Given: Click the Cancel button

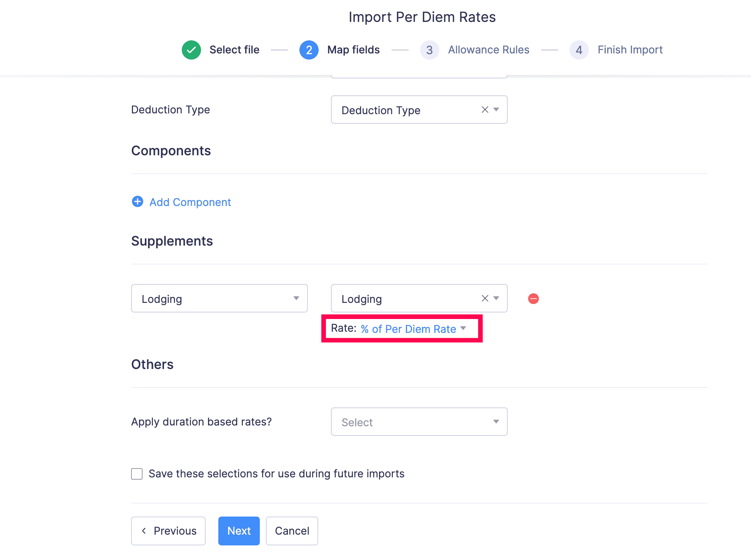Looking at the screenshot, I should 292,531.
